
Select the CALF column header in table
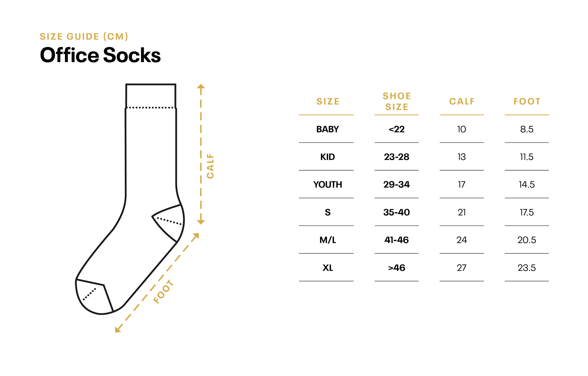coord(462,101)
